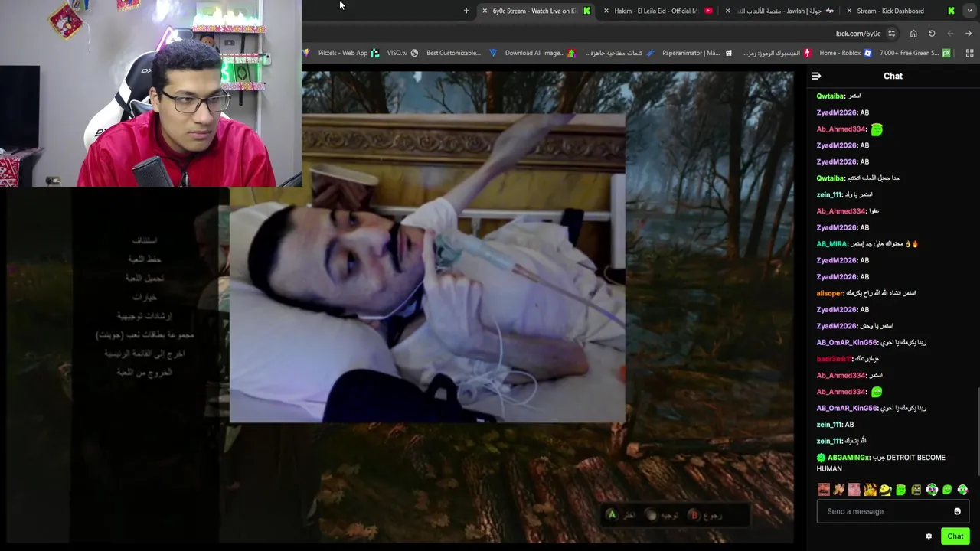This screenshot has height=551, width=980.
Task: Select تحميل اللعبة in the game menu
Action: tap(144, 278)
